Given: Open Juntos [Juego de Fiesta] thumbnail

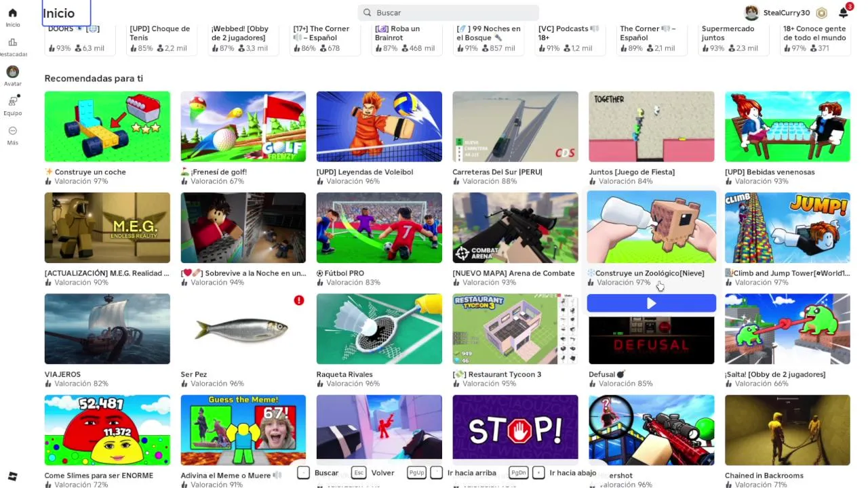Looking at the screenshot, I should [651, 127].
